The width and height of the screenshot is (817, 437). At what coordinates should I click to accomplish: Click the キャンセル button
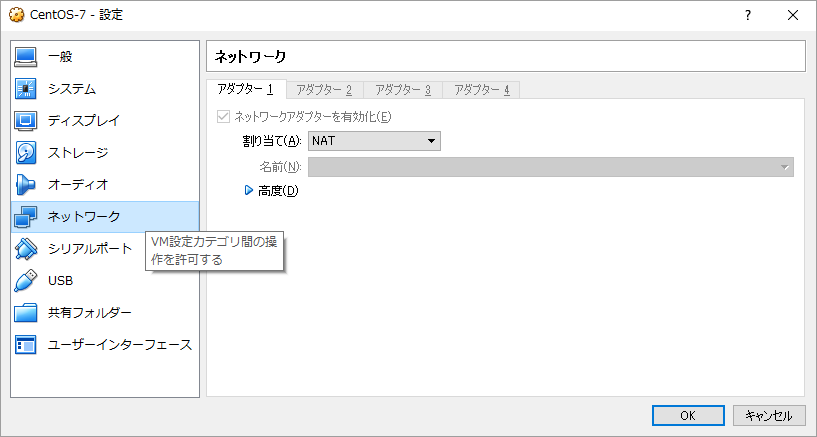click(769, 415)
